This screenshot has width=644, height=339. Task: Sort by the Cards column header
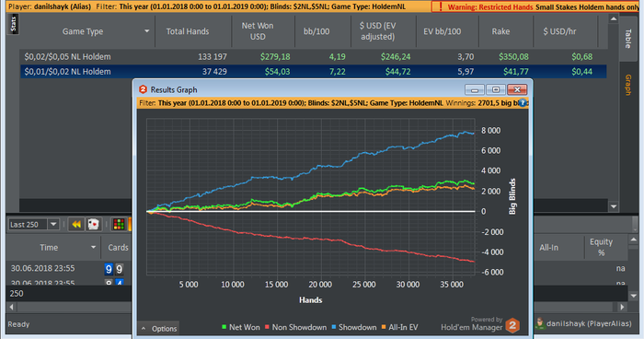118,247
